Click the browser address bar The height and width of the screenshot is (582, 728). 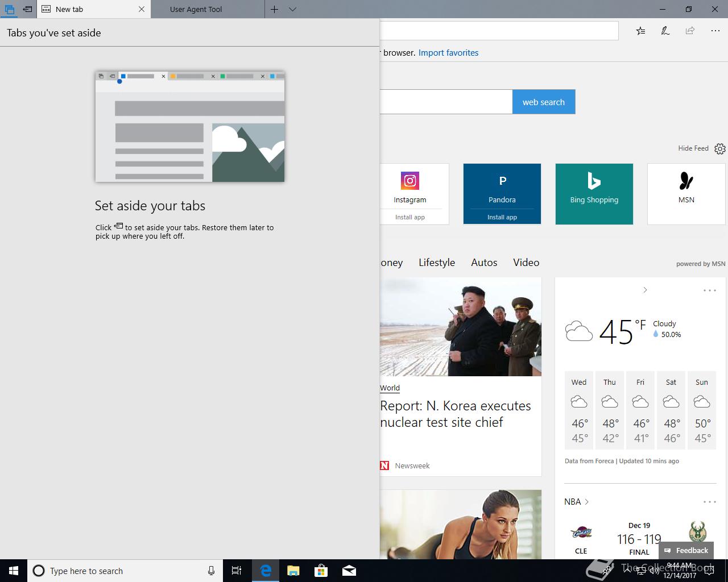499,31
